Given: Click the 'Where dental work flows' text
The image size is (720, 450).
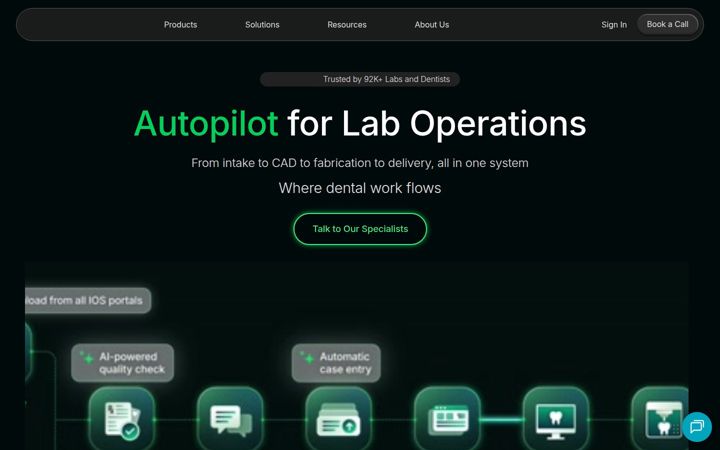Looking at the screenshot, I should pos(360,188).
